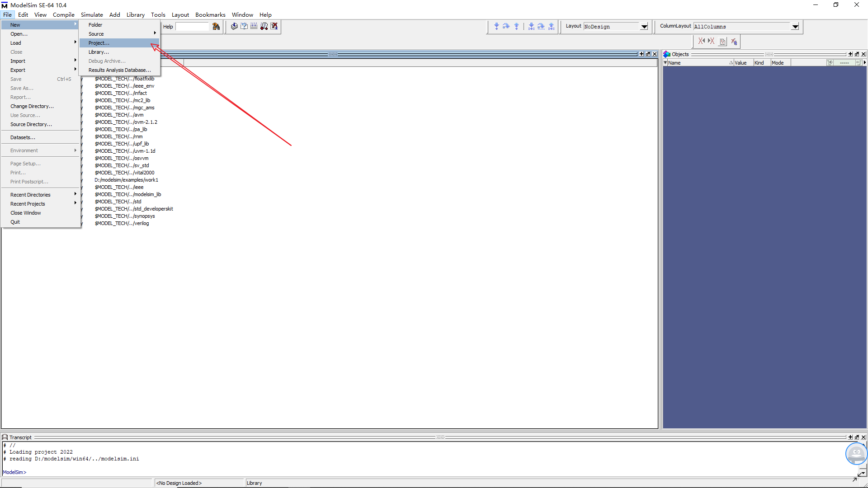Click the Value column header
The height and width of the screenshot is (488, 868).
[x=743, y=63]
